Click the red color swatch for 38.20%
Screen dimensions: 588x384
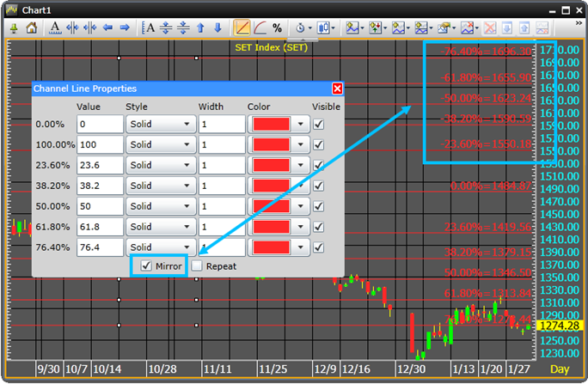pos(271,186)
